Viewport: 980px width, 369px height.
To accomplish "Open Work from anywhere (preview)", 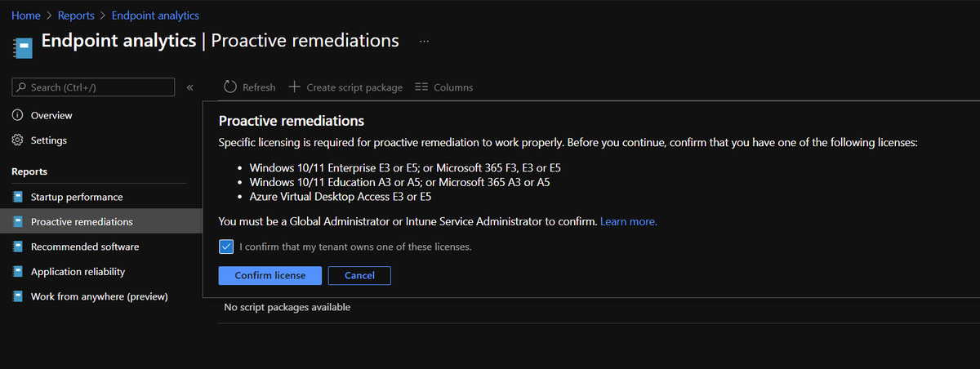I will click(x=99, y=296).
